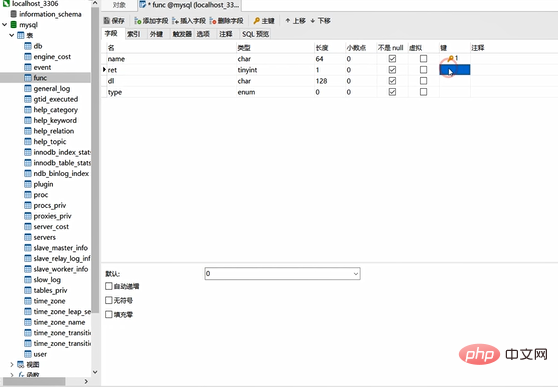Click the vertical scrollbar of table tree
Image resolution: width=558 pixels, height=387 pixels.
(x=95, y=160)
